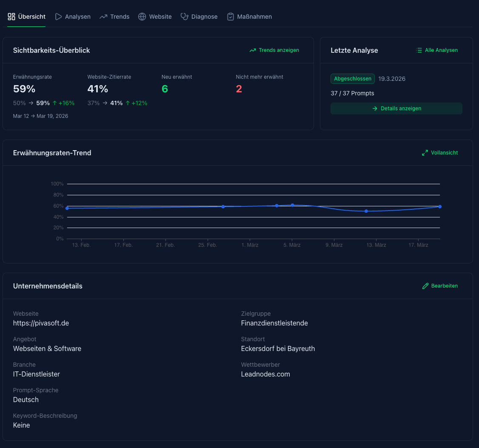Click the list icon beside Alle Analysen

[x=419, y=50]
